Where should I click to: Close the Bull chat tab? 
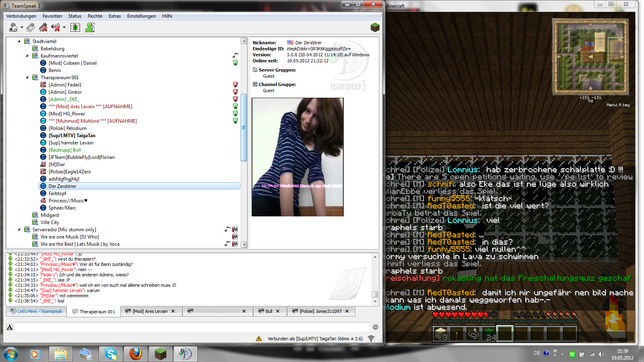pyautogui.click(x=278, y=311)
